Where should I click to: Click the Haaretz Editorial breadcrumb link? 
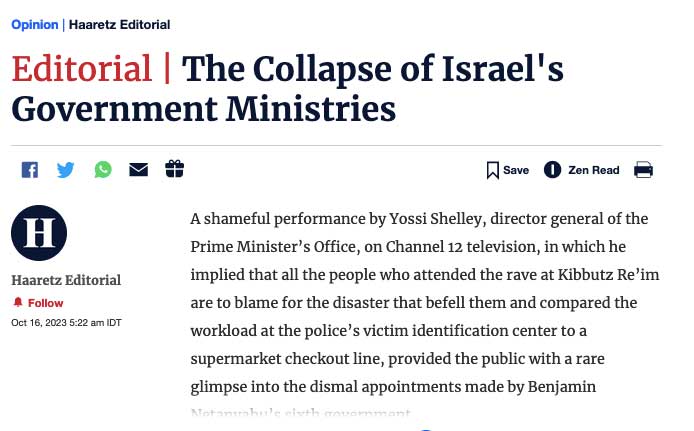[120, 24]
